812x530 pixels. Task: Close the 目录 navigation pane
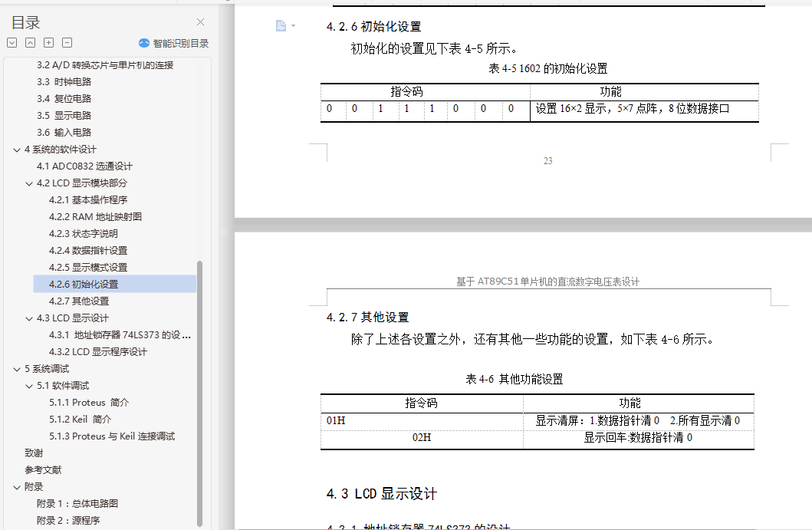(200, 21)
